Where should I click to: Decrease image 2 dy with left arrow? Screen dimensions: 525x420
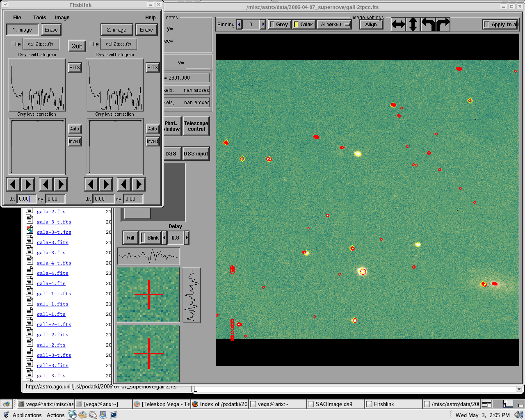pos(124,185)
